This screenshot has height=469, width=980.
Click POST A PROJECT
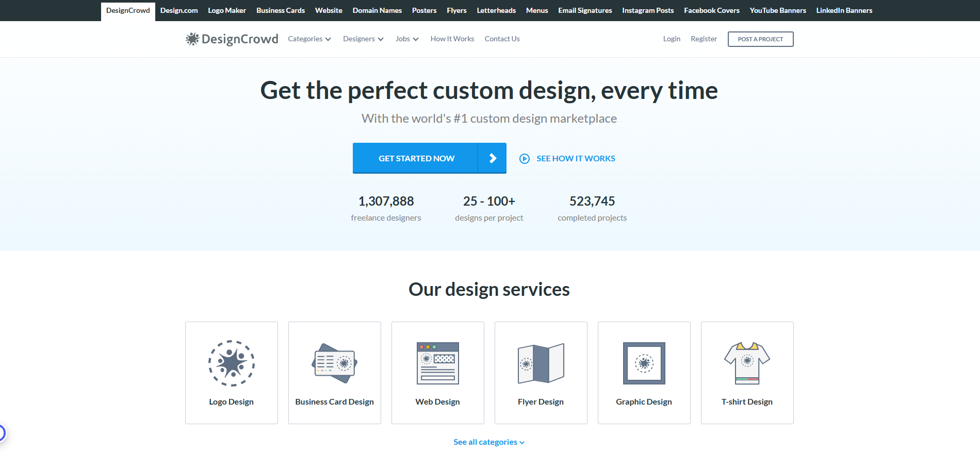pos(760,39)
